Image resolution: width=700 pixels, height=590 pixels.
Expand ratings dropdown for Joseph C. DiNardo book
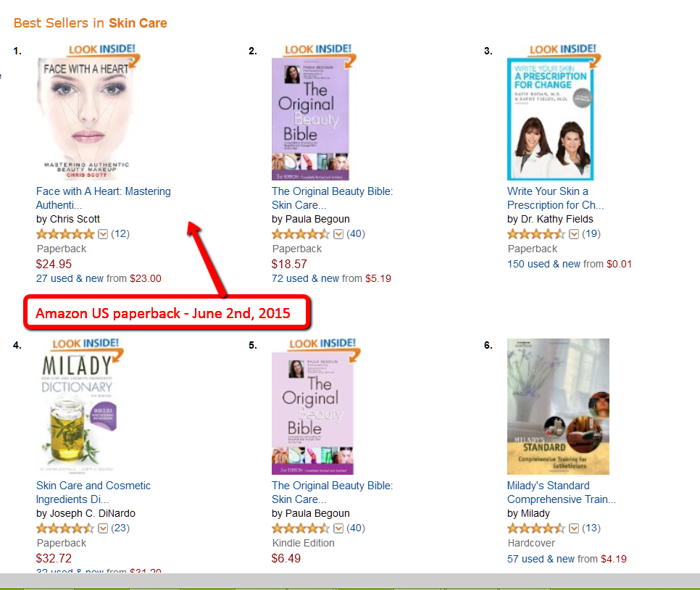click(x=103, y=528)
